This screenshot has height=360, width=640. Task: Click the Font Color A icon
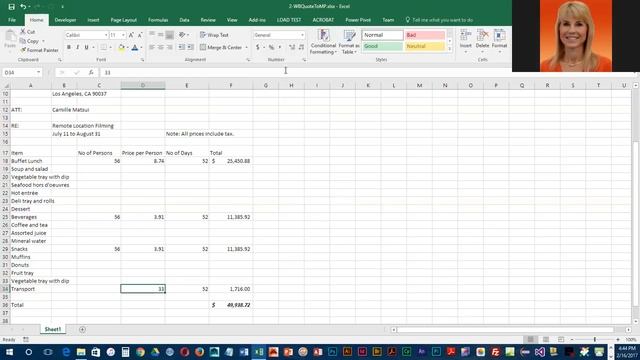click(x=135, y=47)
